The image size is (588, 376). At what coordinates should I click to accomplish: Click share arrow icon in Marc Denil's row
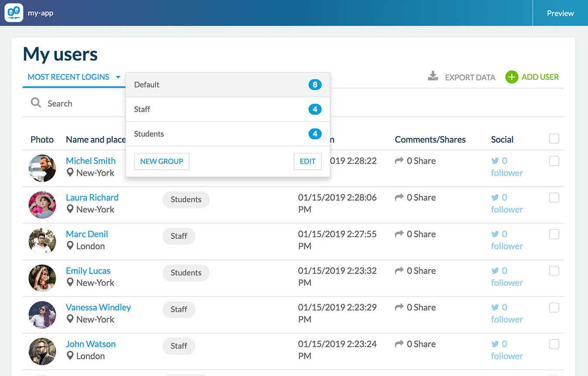(399, 234)
